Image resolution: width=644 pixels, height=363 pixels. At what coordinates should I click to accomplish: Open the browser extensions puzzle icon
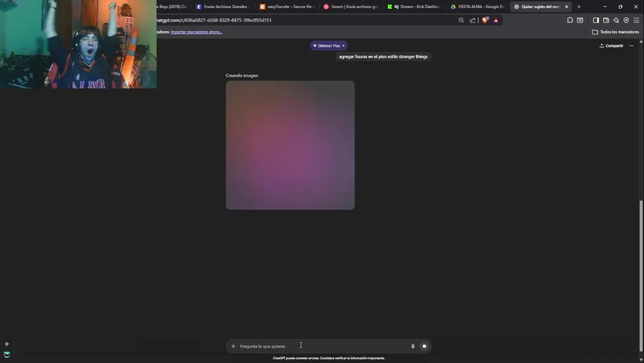click(570, 20)
